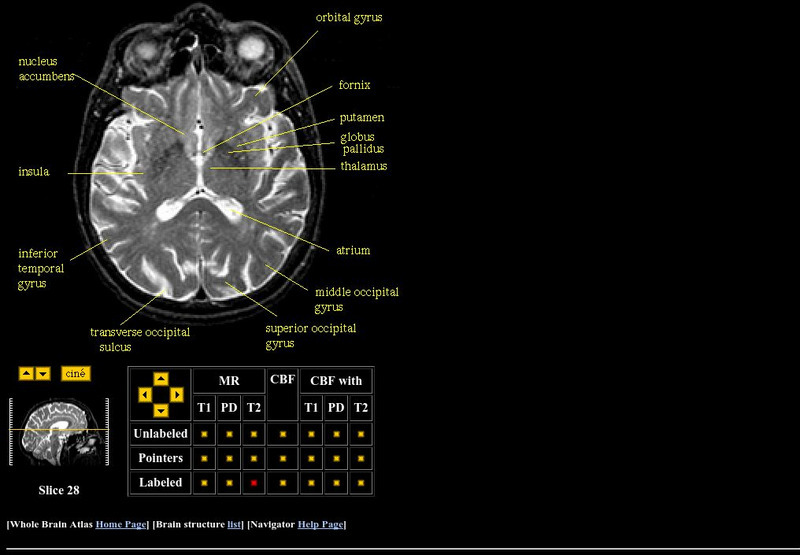
Task: Select Labeled CBF with PD view
Action: click(x=336, y=482)
